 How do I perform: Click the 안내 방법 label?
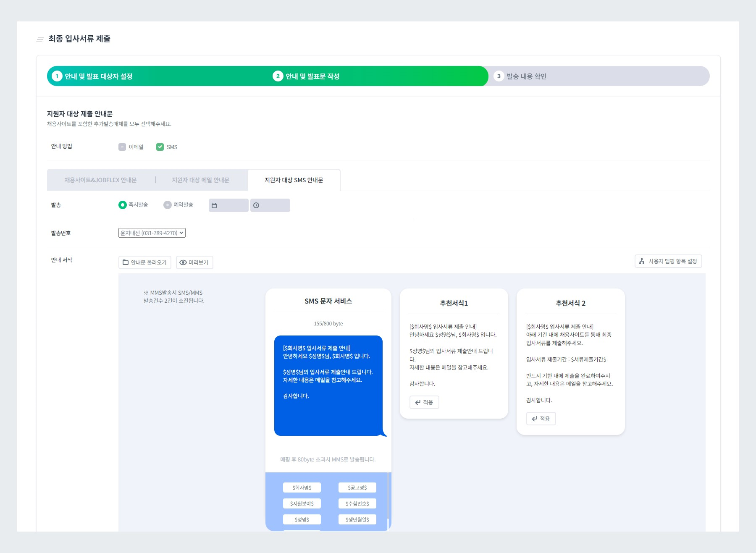(62, 146)
